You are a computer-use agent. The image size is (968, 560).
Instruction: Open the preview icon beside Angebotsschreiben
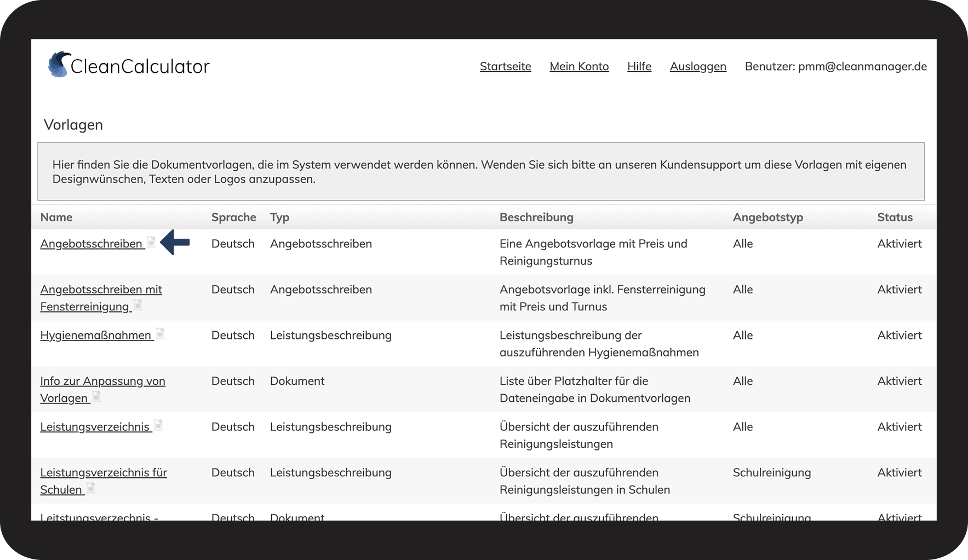coord(151,243)
